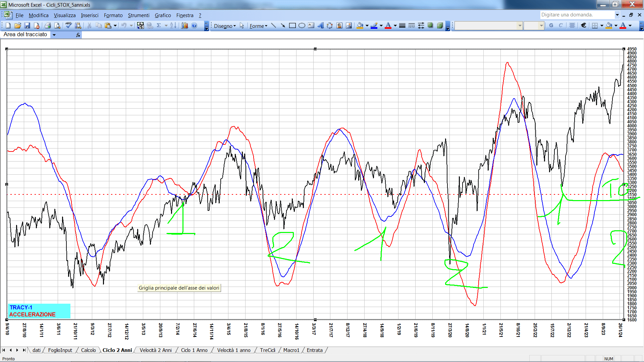Choose the Dash Style icon
Screen dimensions: 644x362
(x=412, y=25)
